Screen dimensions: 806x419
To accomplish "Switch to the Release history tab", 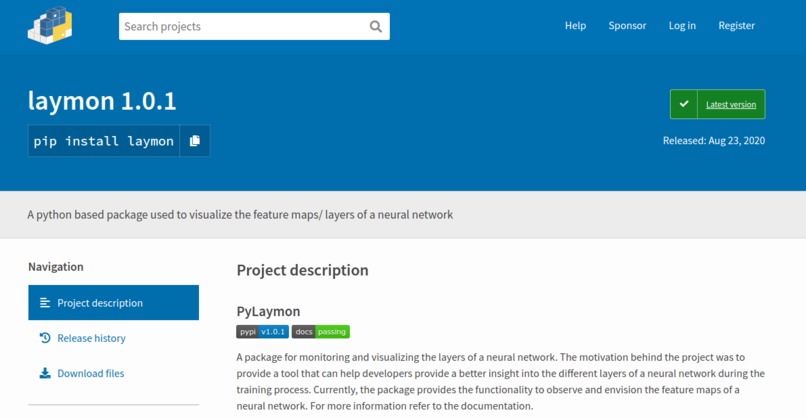I will (x=114, y=338).
